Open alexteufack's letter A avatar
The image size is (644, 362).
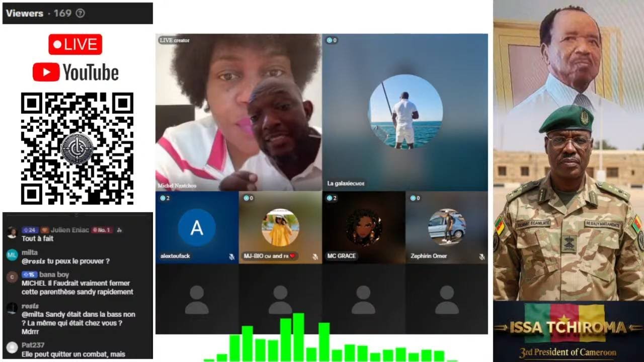(197, 228)
